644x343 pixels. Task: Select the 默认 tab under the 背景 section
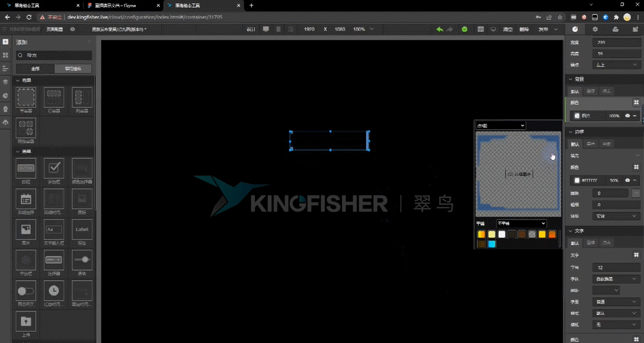pos(575,91)
